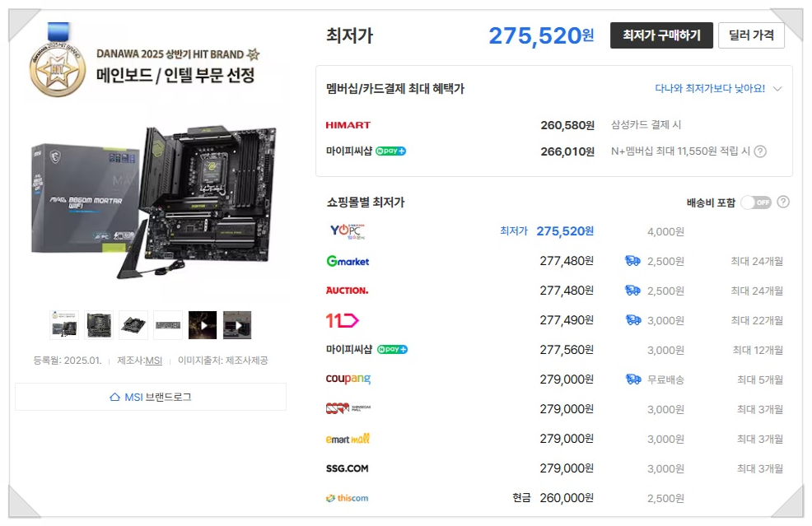Click the 딜러 가격 button
This screenshot has width=812, height=526.
(751, 35)
